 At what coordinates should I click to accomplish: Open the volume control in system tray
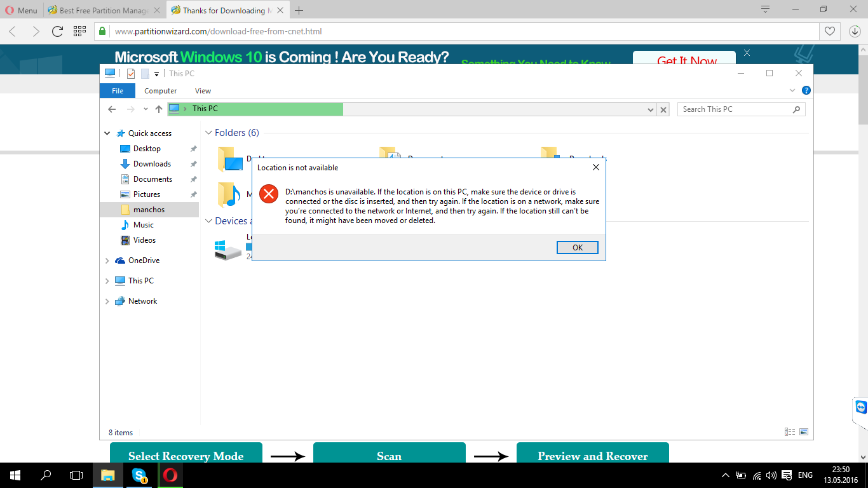771,475
